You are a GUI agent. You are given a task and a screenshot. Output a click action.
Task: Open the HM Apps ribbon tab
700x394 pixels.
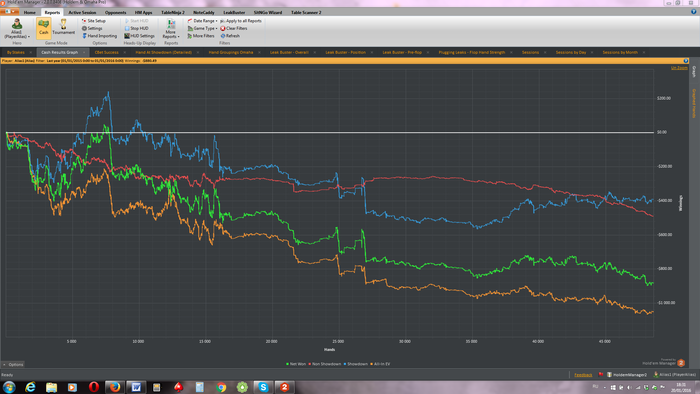[x=143, y=12]
